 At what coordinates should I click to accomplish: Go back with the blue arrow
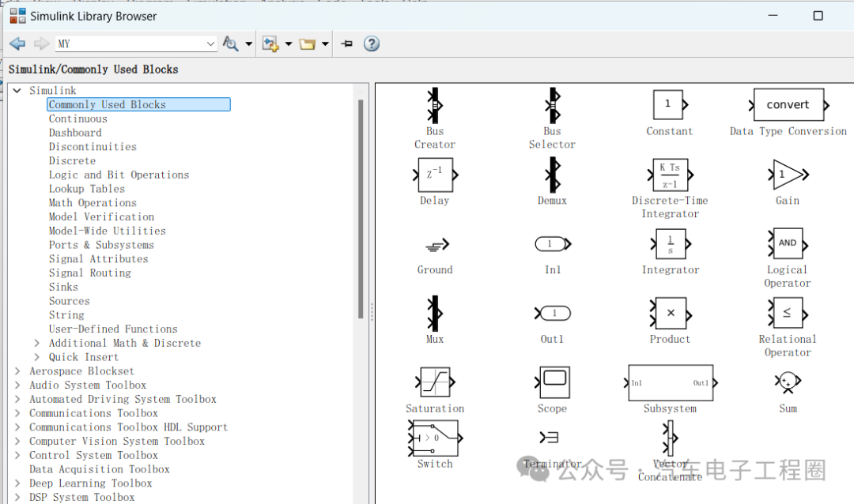pos(17,43)
